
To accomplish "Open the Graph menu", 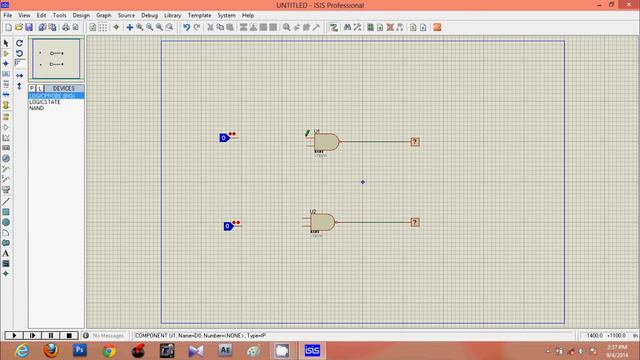I will [x=104, y=15].
